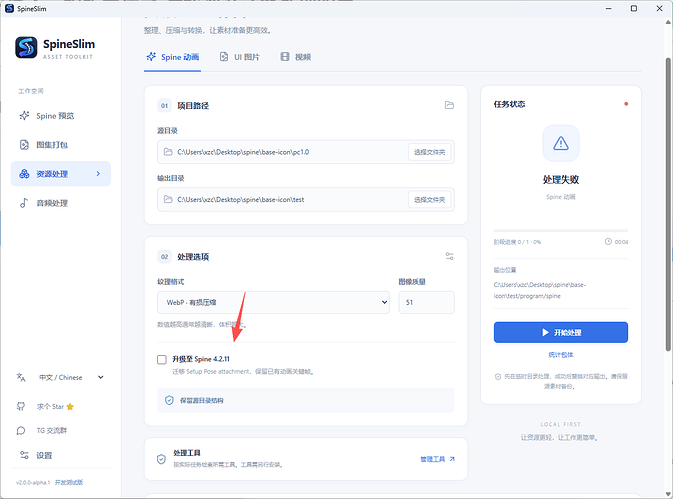This screenshot has height=499, width=673.
Task: Click the 统计包体 link
Action: point(561,355)
